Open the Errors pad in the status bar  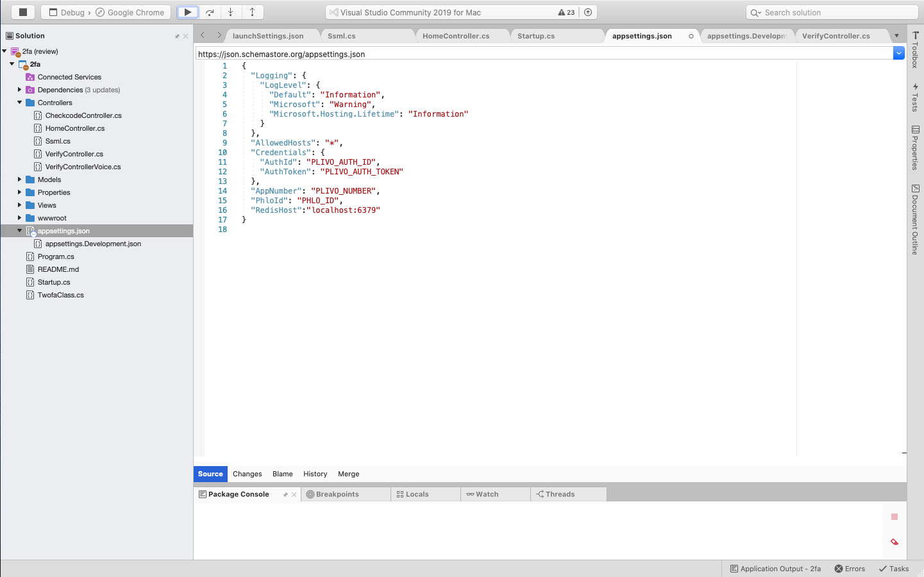point(850,569)
